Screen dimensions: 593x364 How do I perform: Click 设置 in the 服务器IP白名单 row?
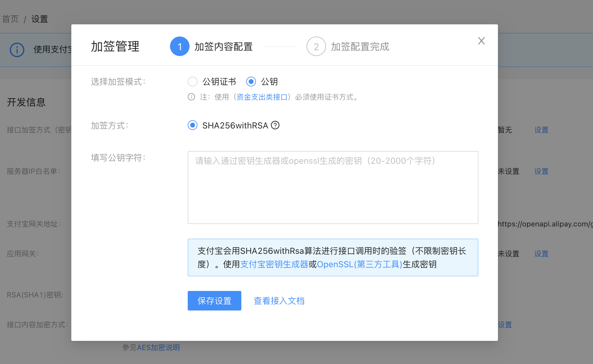click(x=541, y=171)
